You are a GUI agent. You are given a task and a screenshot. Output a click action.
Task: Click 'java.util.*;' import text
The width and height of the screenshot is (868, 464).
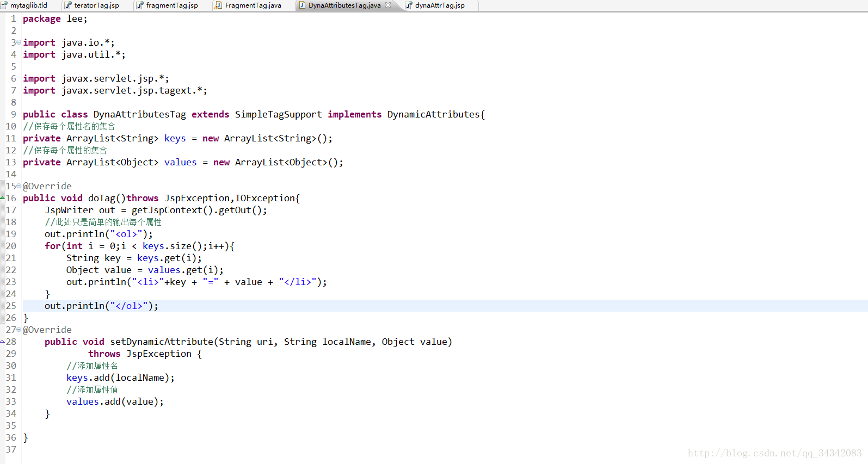[x=94, y=54]
